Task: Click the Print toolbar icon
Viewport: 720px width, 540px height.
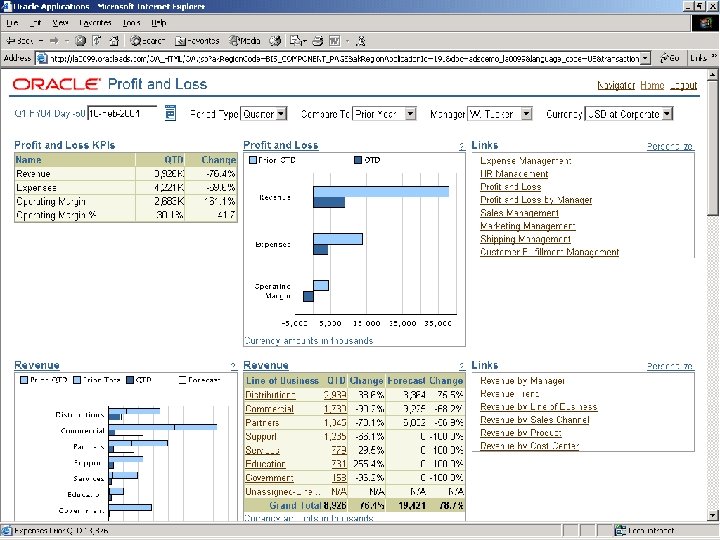Action: click(x=318, y=41)
